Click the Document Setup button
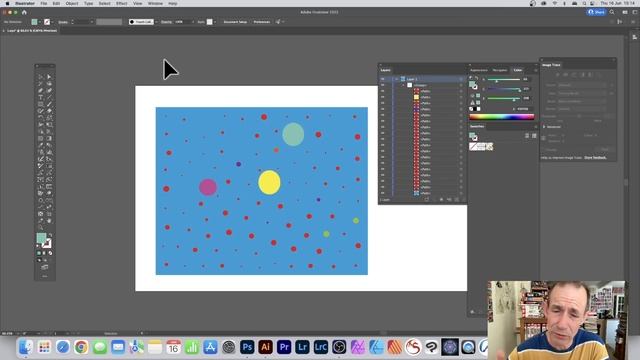640x360 pixels. pyautogui.click(x=235, y=22)
